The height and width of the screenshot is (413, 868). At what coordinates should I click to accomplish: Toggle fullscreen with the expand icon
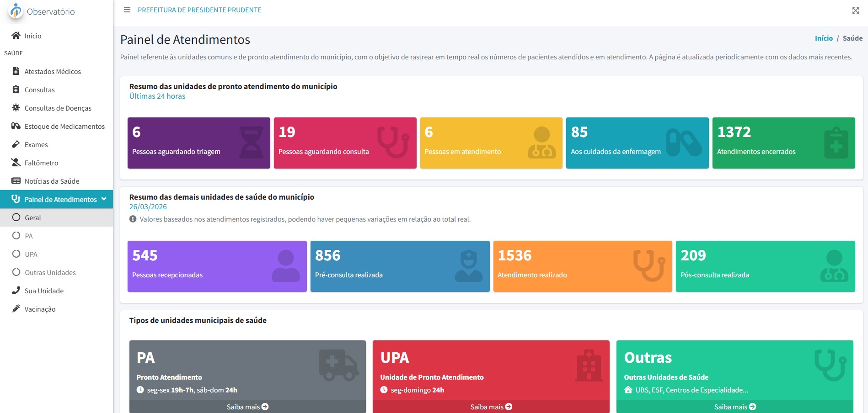pyautogui.click(x=855, y=11)
